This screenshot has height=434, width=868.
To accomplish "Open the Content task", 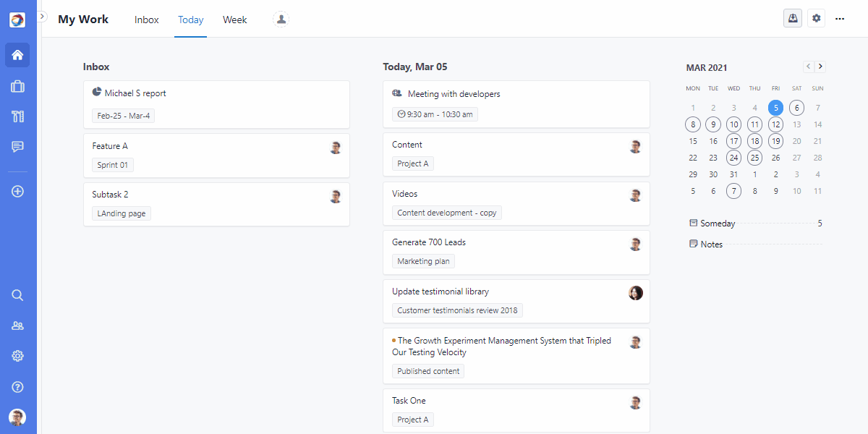I will 516,154.
